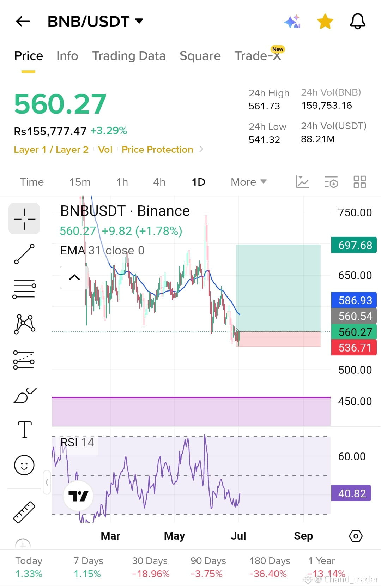
Task: Click the RSI 14 indicator label
Action: [77, 443]
